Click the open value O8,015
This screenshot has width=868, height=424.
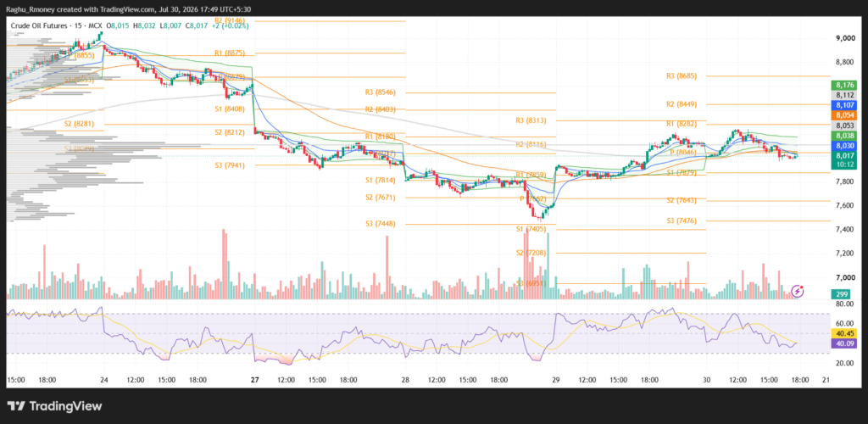(118, 25)
